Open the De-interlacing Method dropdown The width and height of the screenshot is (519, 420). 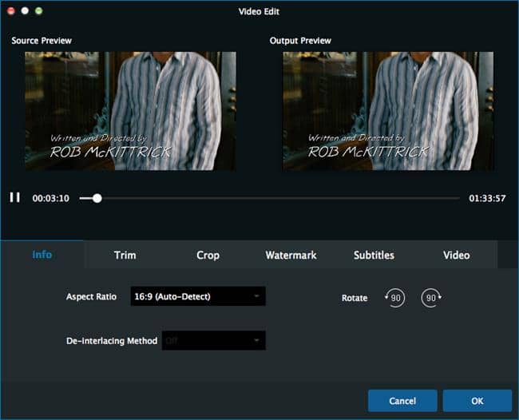tap(213, 340)
